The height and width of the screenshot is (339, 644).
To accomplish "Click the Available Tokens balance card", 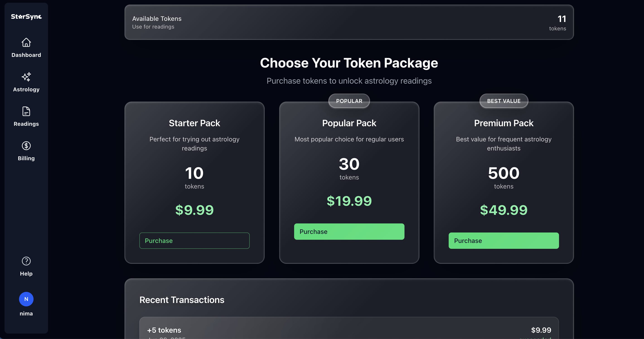I will coord(349,22).
